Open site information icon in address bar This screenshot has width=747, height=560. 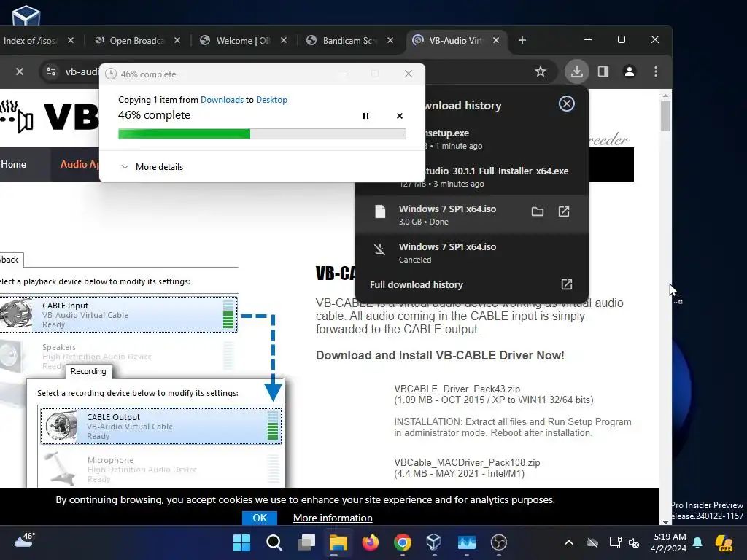point(51,71)
